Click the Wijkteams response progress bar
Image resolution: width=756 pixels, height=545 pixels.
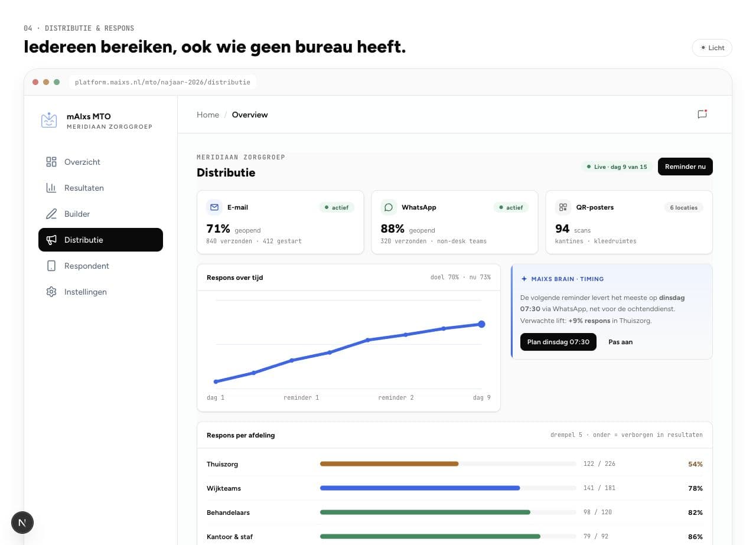coord(448,488)
